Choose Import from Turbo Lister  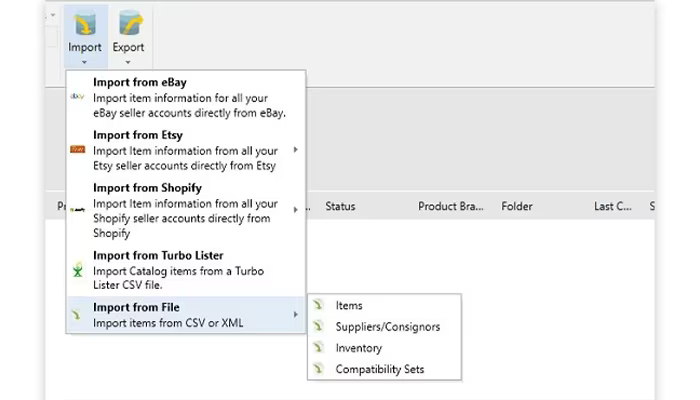[x=186, y=270]
